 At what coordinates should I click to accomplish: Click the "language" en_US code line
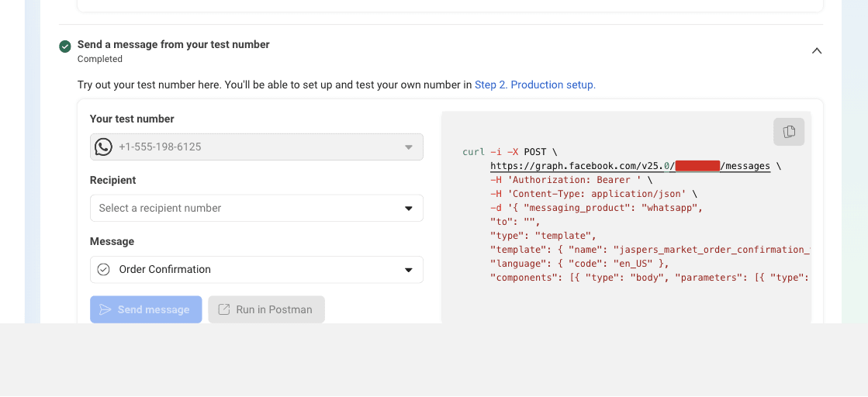(x=580, y=264)
